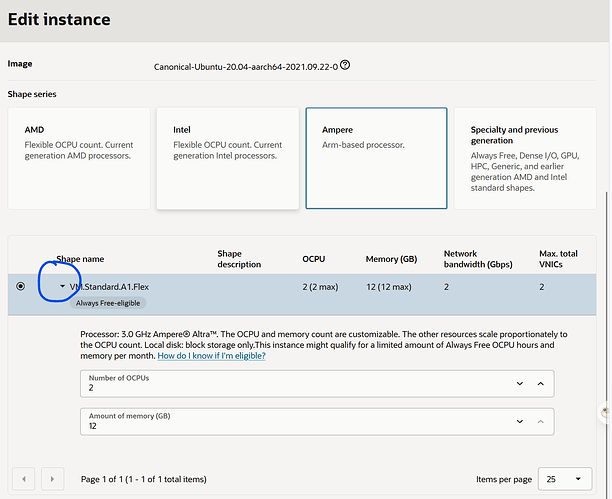Collapse the VM.Standard.A1.Flex row arrow

point(62,286)
